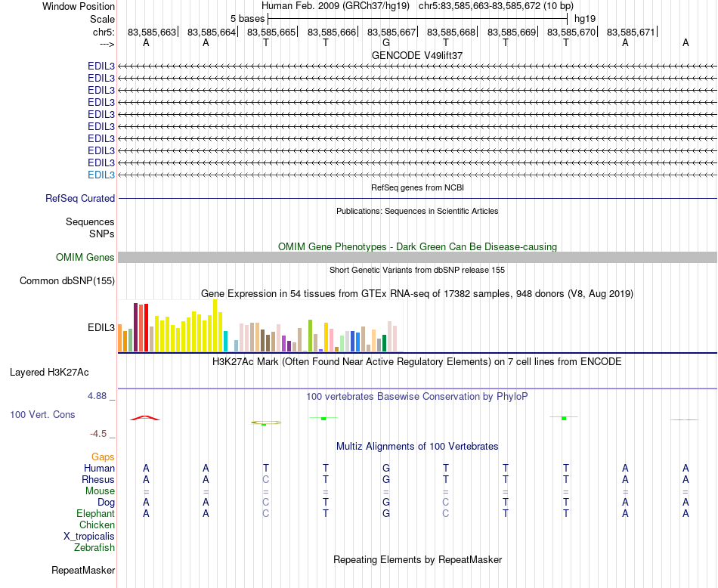This screenshot has width=718, height=588.
Task: Click the SNPs track label
Action: pos(102,234)
